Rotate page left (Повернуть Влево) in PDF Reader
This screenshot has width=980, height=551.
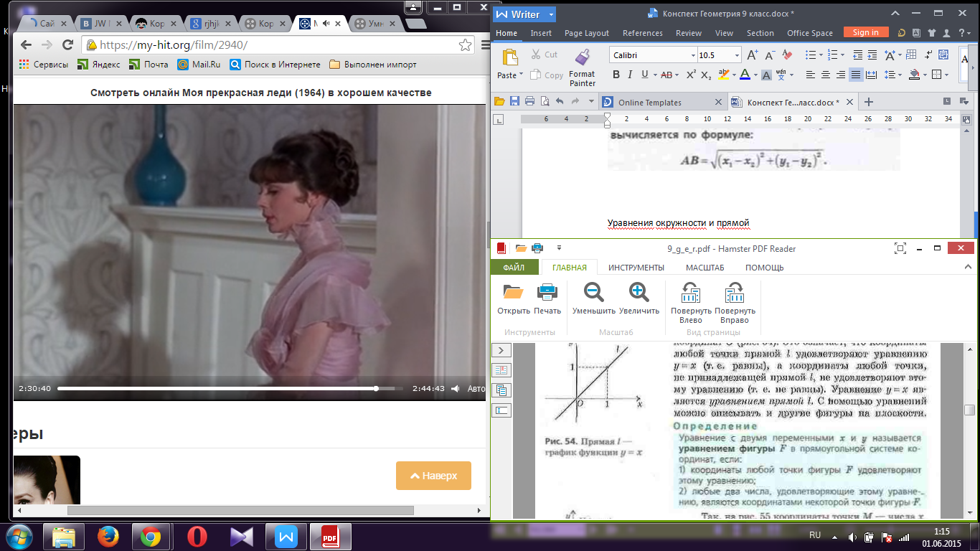691,303
